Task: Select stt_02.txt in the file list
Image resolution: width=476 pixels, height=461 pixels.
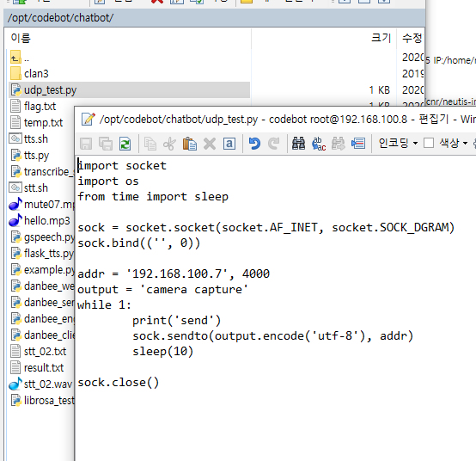Action: tap(39, 352)
